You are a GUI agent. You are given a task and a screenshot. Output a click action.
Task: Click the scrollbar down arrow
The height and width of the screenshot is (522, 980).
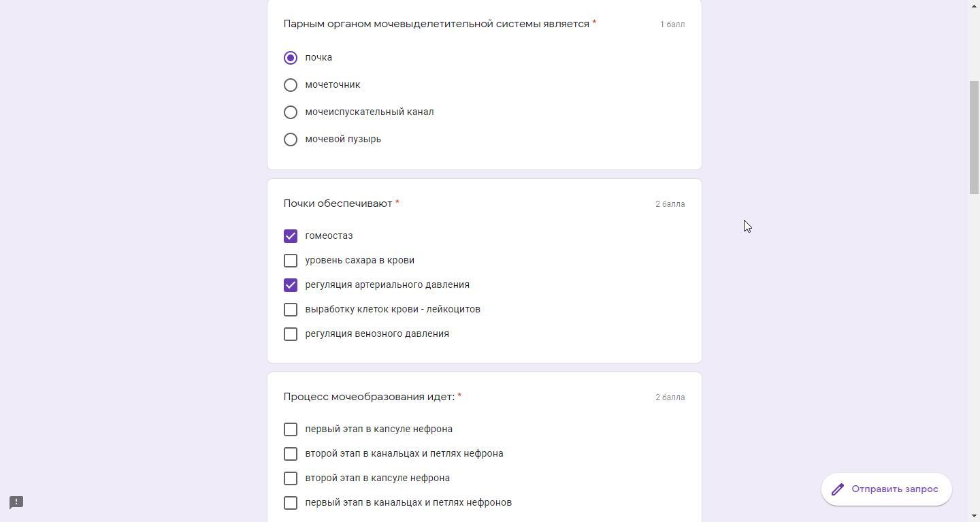[974, 516]
